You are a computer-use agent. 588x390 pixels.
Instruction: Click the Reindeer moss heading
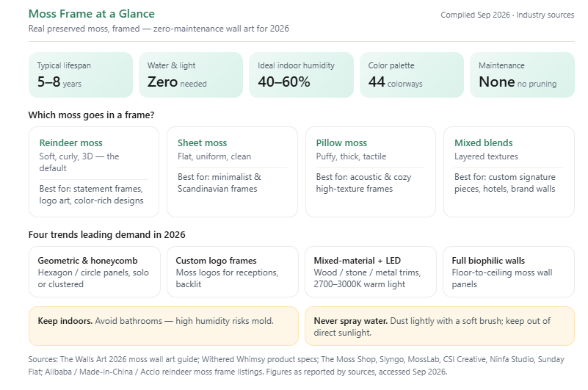[x=71, y=143]
